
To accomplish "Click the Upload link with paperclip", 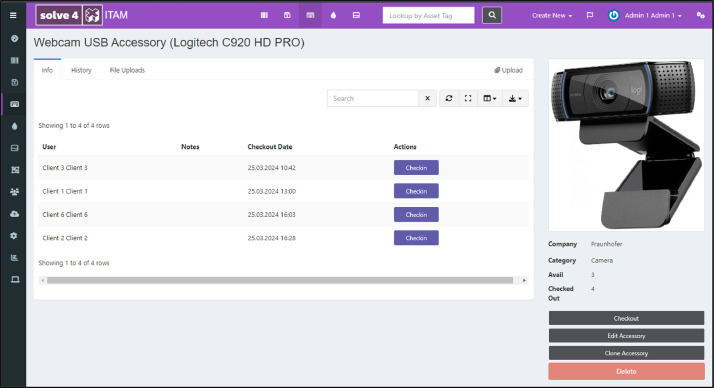I will click(509, 70).
